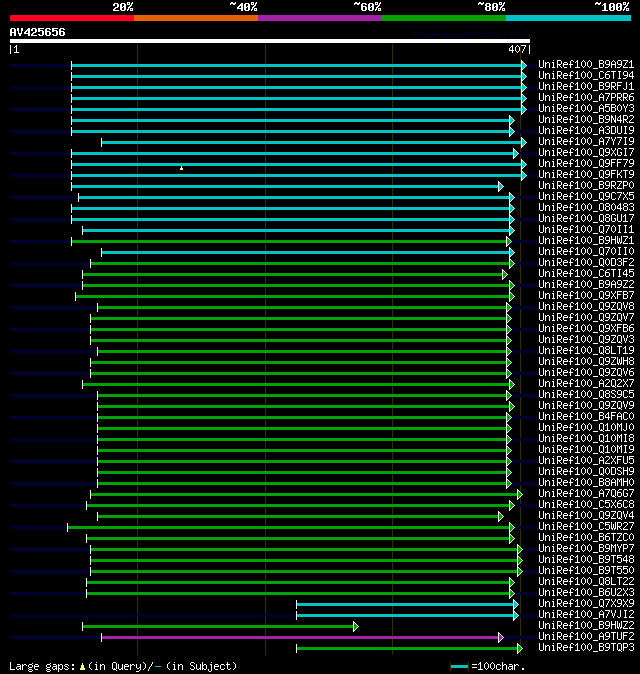Select the UniRef100_Q9FKT9 label

tap(586, 175)
